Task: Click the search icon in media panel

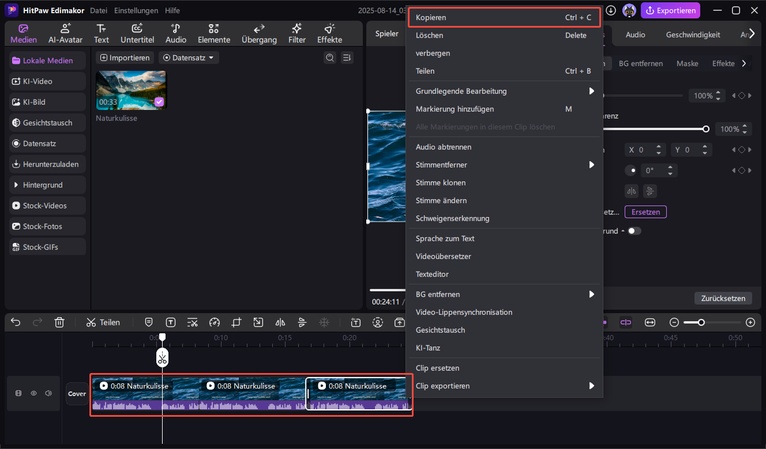Action: coord(330,58)
